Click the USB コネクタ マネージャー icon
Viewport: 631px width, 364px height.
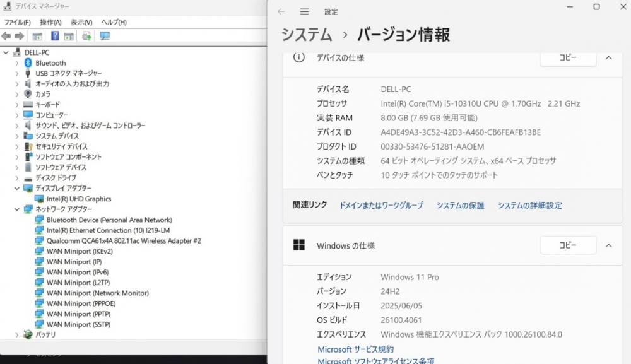tap(28, 73)
